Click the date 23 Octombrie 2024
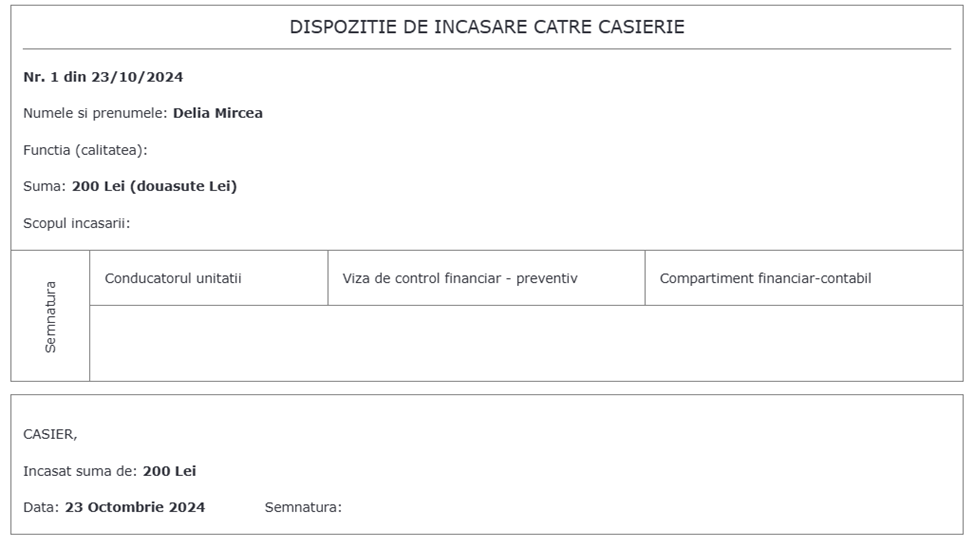 pyautogui.click(x=135, y=507)
